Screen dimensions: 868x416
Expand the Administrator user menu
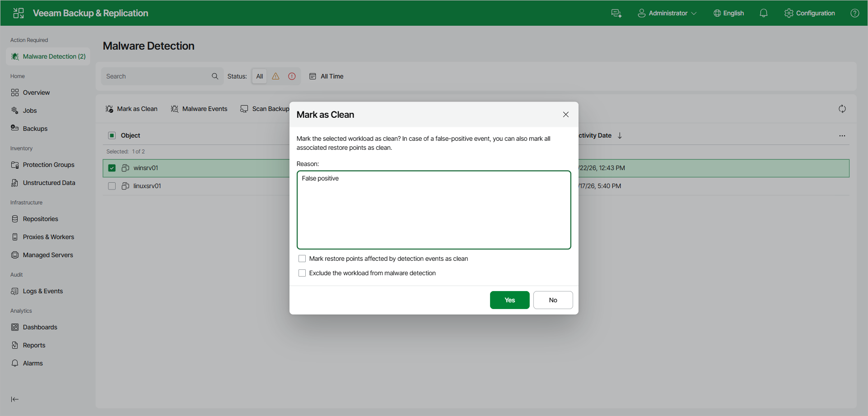click(x=667, y=13)
